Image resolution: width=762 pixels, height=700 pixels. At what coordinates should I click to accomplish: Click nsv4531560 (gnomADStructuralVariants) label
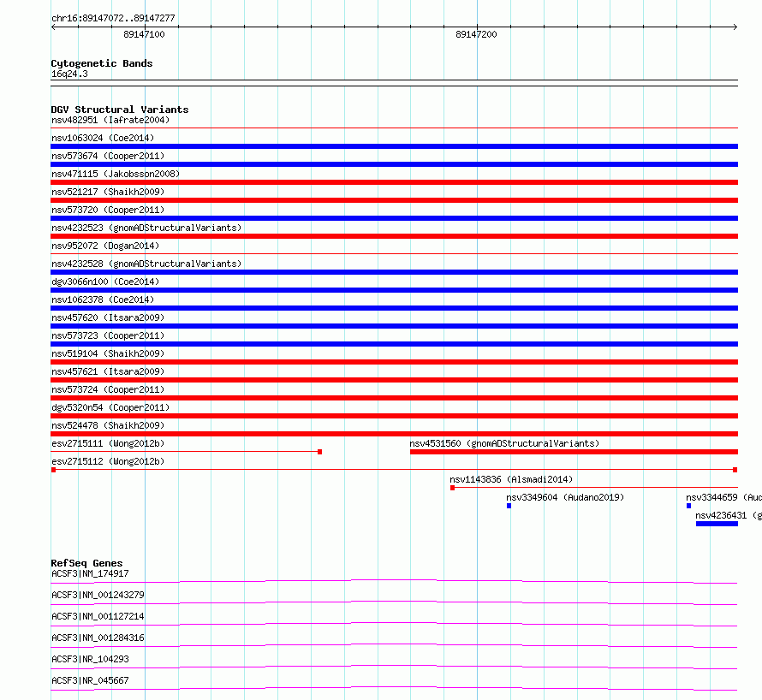click(x=504, y=443)
